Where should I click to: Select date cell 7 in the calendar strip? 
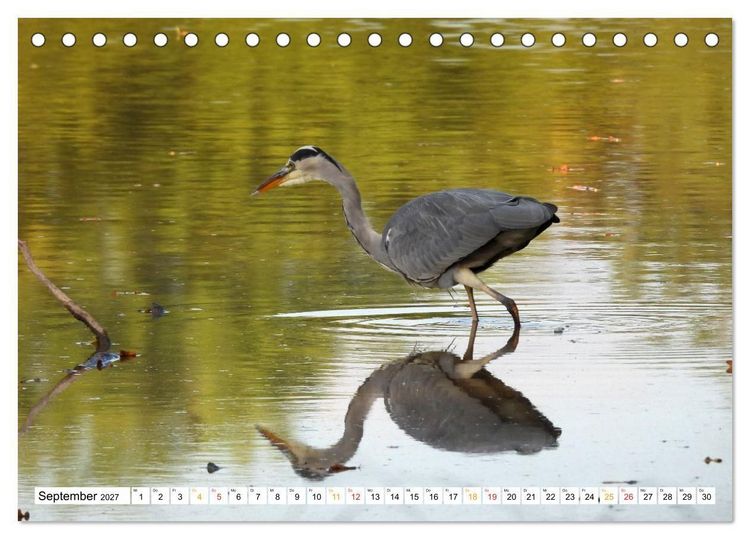pyautogui.click(x=257, y=496)
